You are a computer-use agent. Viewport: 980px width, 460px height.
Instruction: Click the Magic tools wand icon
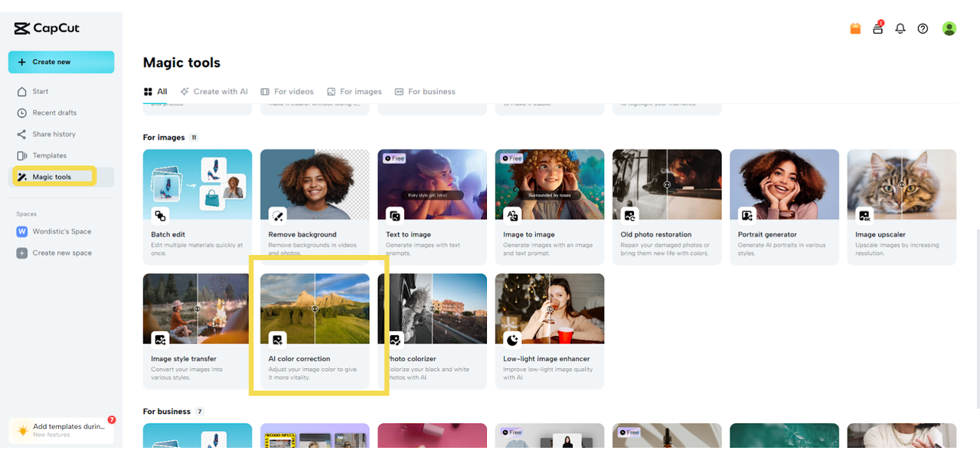pyautogui.click(x=22, y=177)
